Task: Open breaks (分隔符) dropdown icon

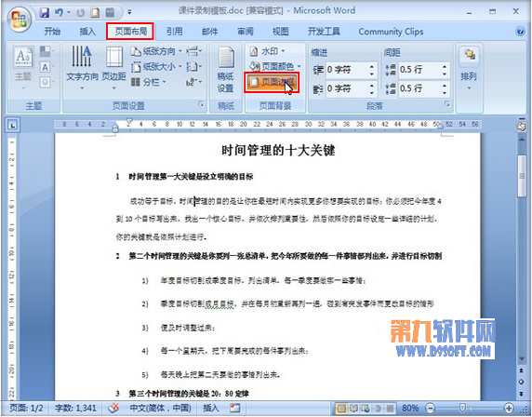Action: (194, 51)
